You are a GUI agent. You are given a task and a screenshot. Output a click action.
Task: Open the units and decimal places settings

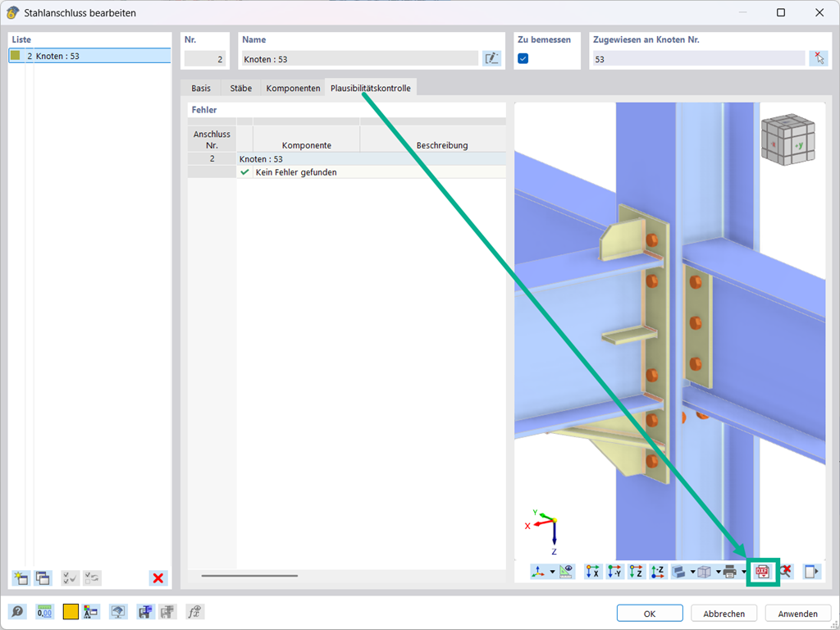tap(45, 611)
